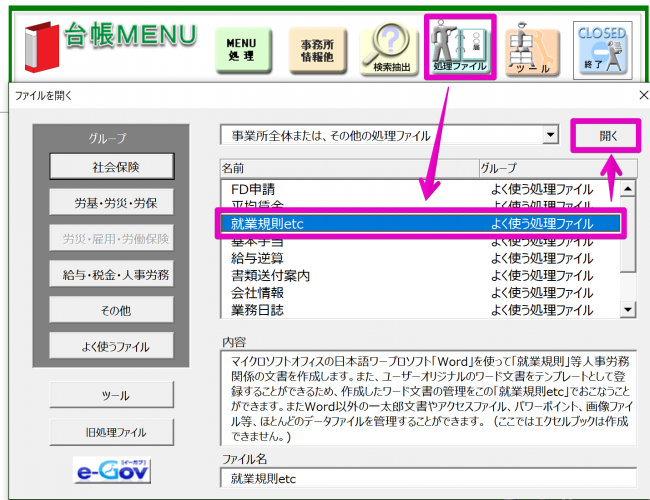Image resolution: width=650 pixels, height=500 pixels.
Task: Click the ファイル名 input field
Action: pyautogui.click(x=427, y=478)
